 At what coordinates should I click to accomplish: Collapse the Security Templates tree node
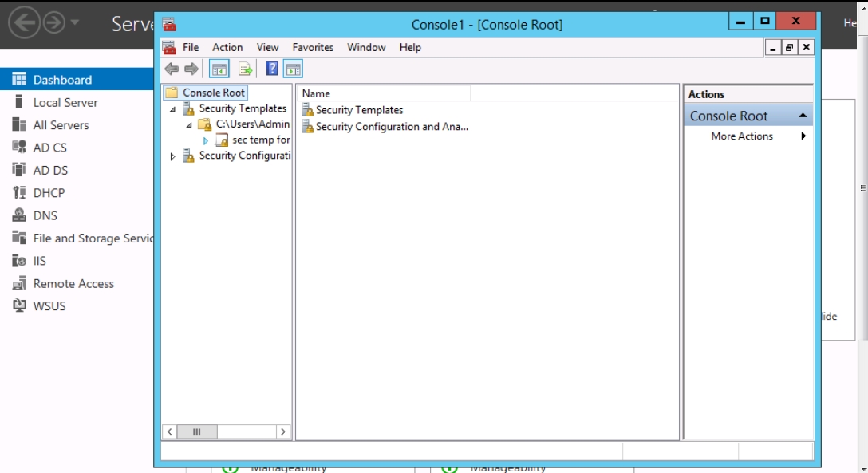tap(172, 109)
